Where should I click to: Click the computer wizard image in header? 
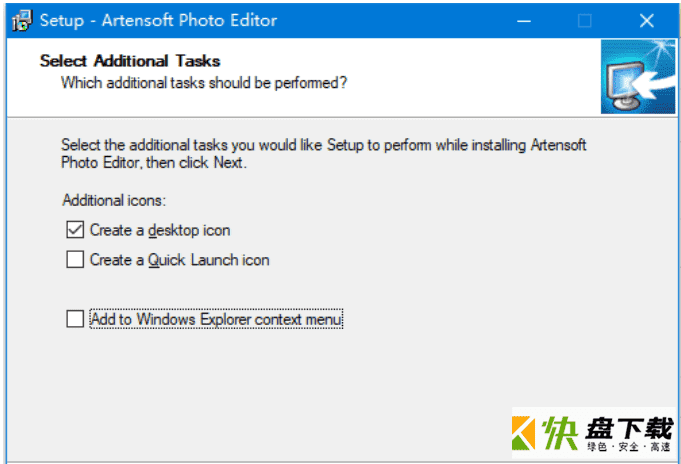(x=638, y=77)
